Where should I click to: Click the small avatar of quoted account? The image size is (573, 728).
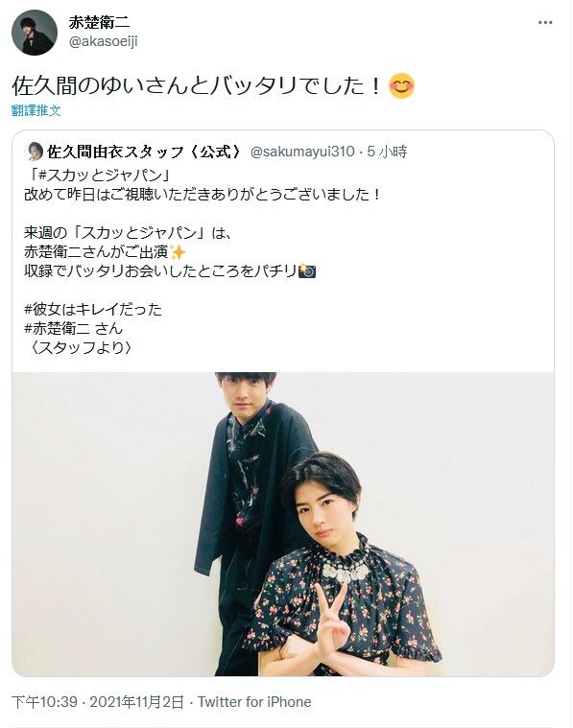coord(34,152)
